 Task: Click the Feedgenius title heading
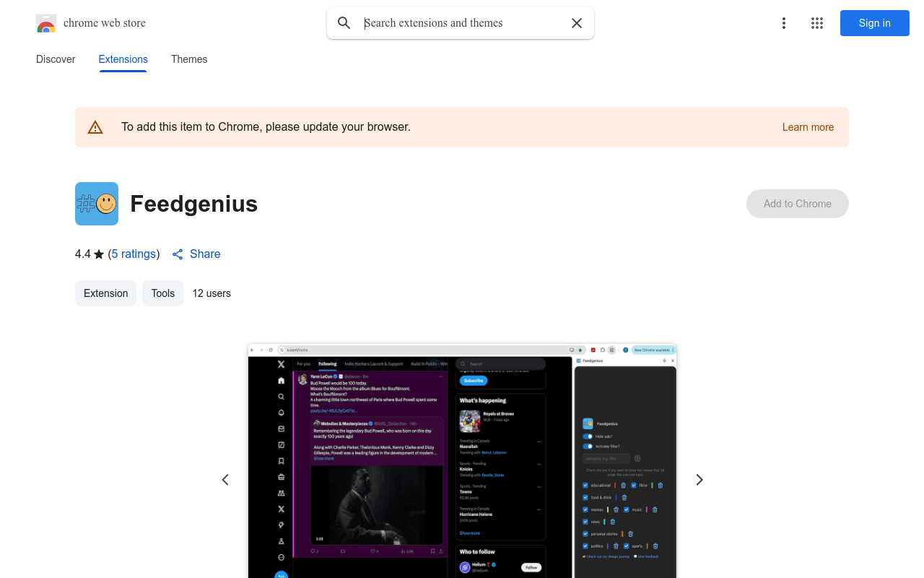[194, 204]
